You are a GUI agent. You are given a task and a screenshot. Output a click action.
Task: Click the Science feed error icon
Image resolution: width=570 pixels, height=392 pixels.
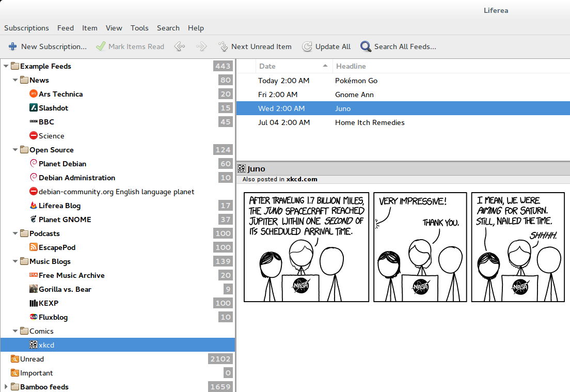(34, 136)
